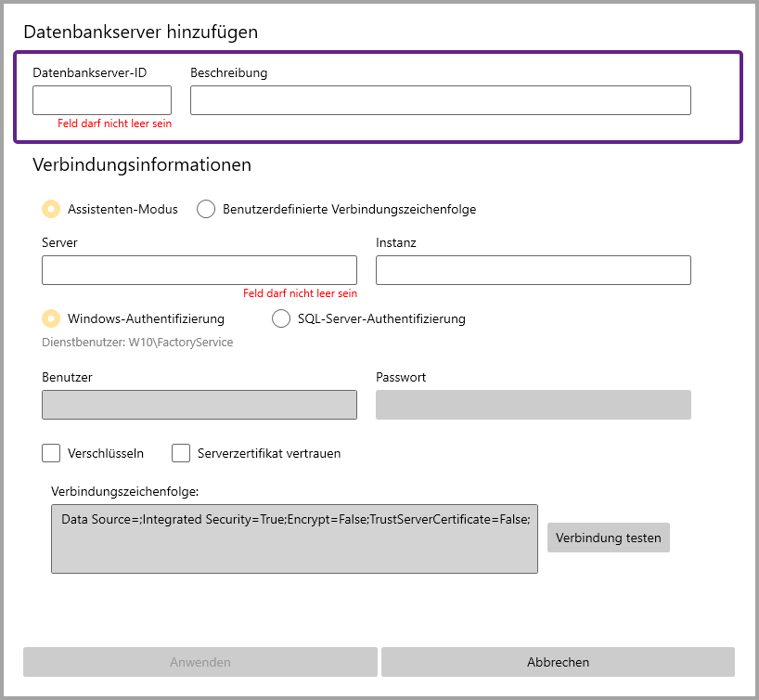Click the greyed-out Passwort field
759x700 pixels.
(533, 405)
